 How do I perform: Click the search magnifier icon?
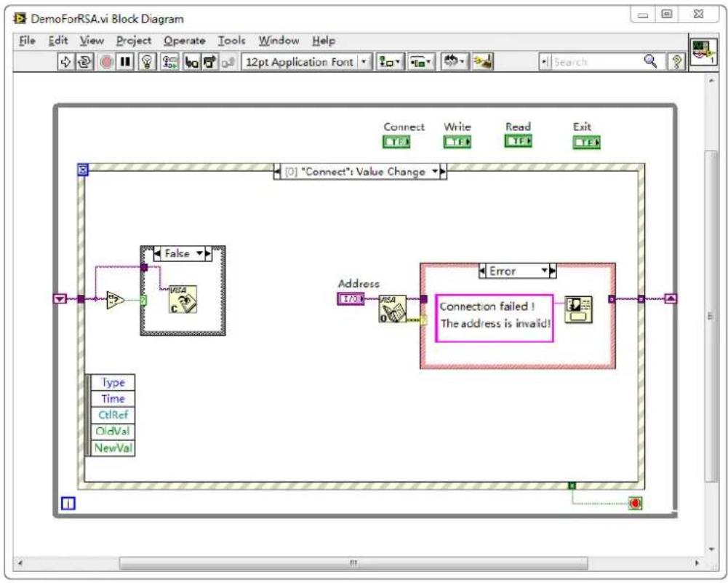(650, 61)
